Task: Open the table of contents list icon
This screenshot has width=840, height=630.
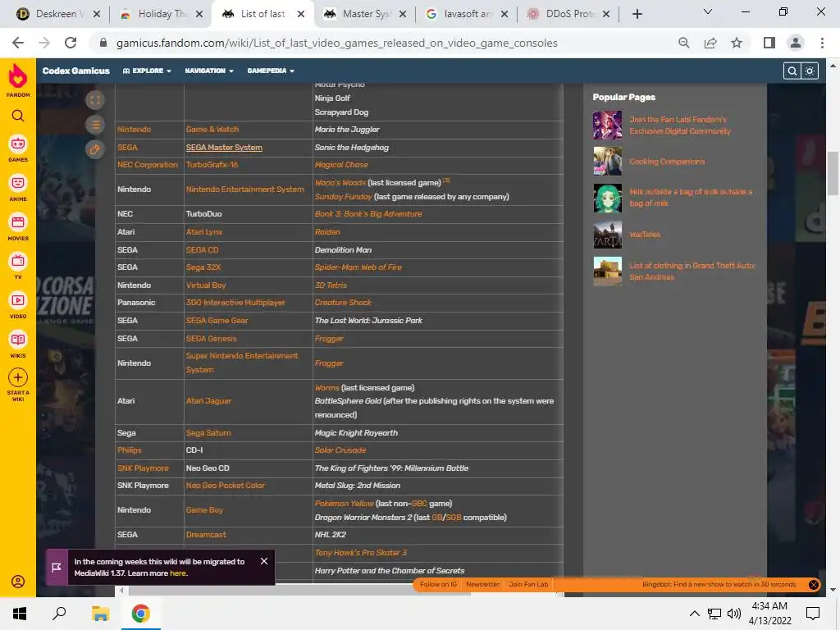Action: tap(95, 125)
